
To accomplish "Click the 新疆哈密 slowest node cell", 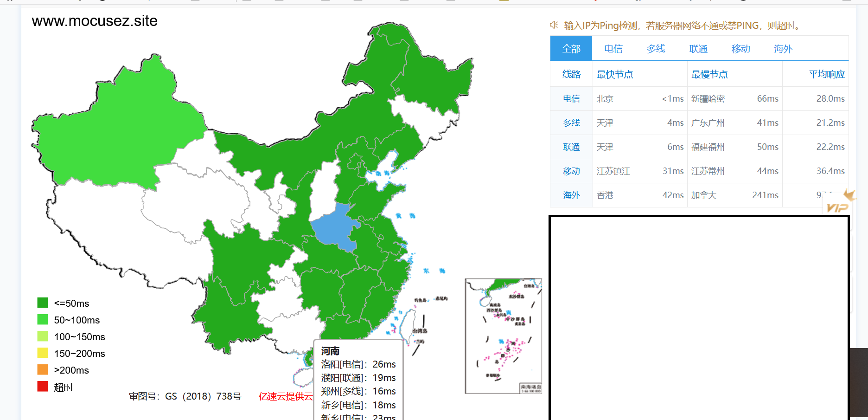I will (708, 98).
